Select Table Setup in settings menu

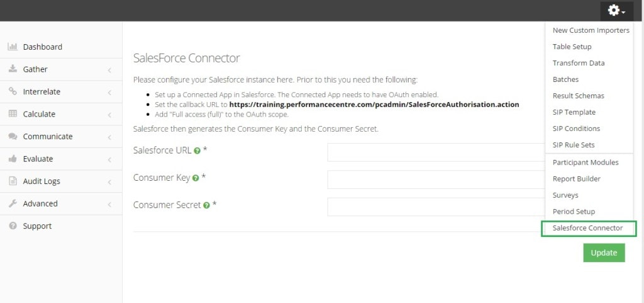click(x=572, y=47)
